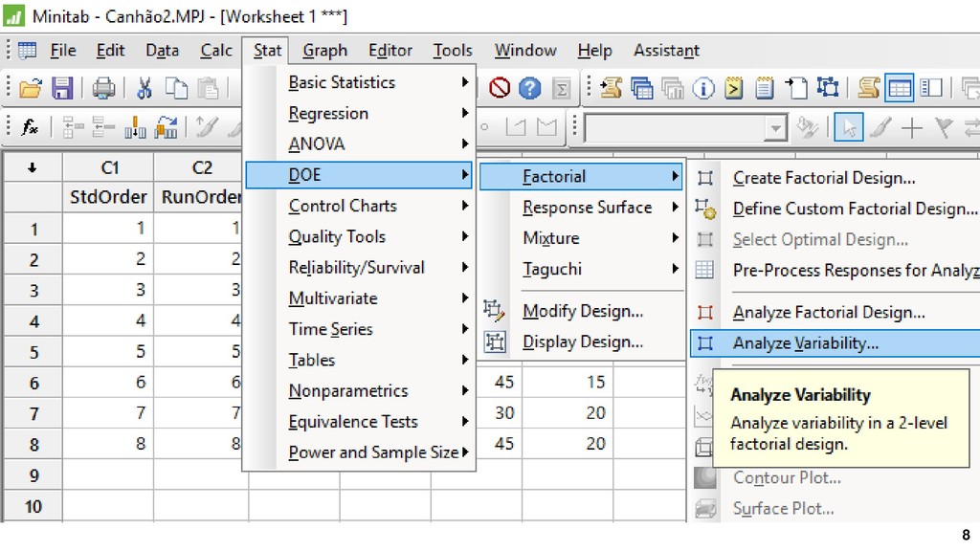Select the highlighted DOE menu entry
Viewport: 980px width, 551px height.
point(360,175)
